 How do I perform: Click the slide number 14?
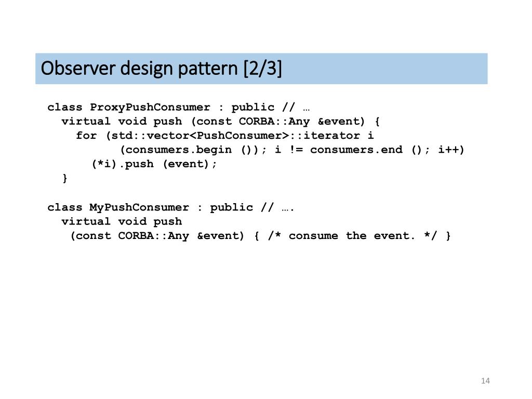(x=485, y=381)
